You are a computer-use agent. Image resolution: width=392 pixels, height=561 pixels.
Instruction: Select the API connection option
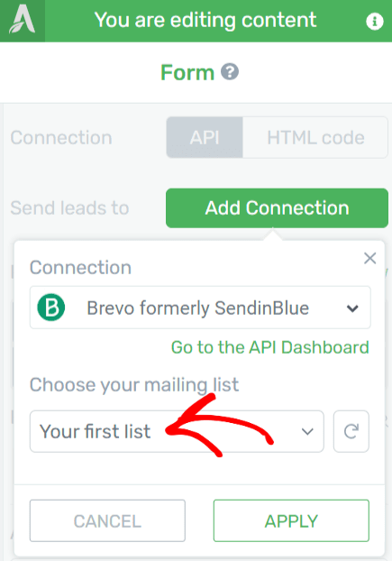(x=205, y=137)
